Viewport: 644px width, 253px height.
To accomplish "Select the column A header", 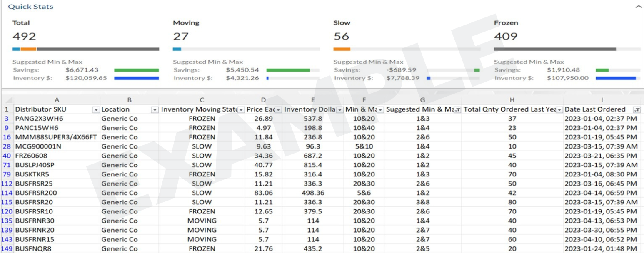I will (57, 100).
